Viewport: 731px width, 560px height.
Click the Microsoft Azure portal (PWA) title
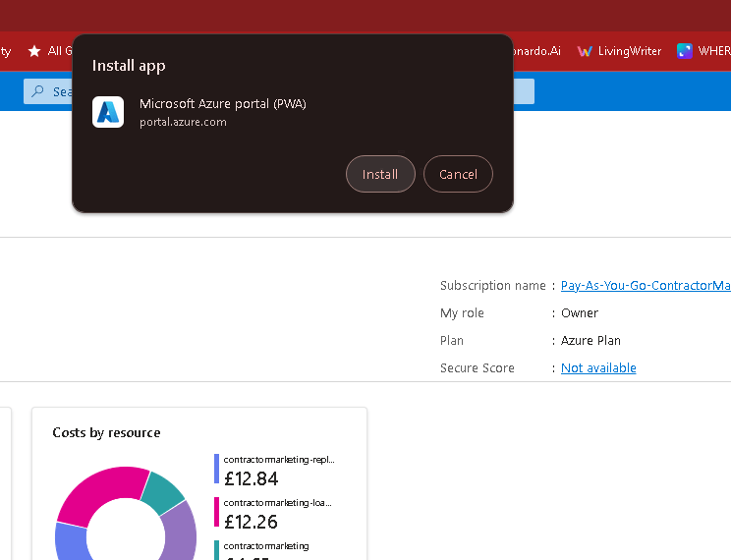coord(223,103)
